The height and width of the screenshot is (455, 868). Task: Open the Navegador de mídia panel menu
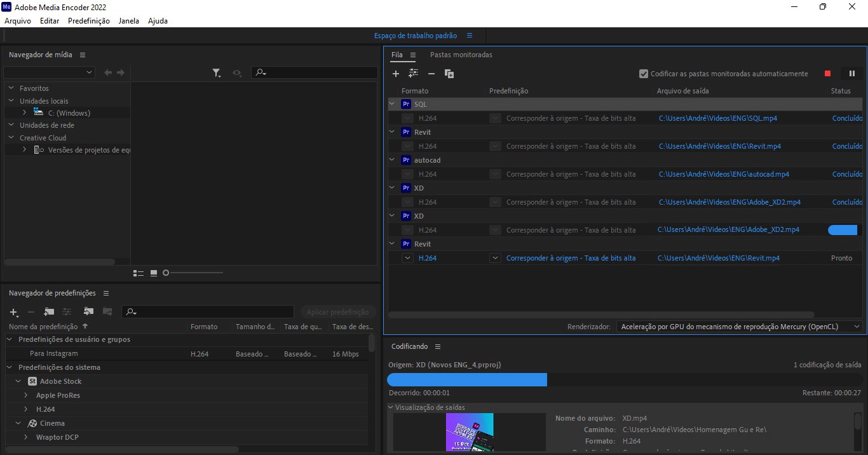coord(83,55)
